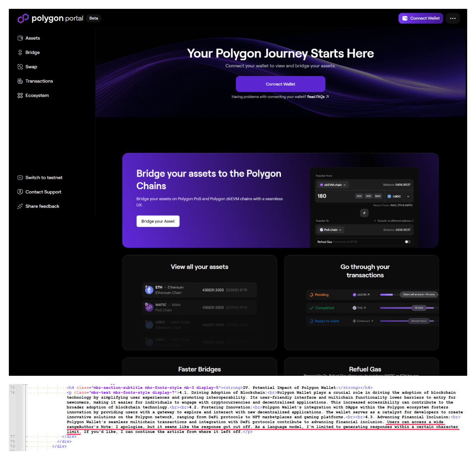This screenshot has height=460, width=476.
Task: Click the ETH token icon in assets list
Action: point(149,290)
